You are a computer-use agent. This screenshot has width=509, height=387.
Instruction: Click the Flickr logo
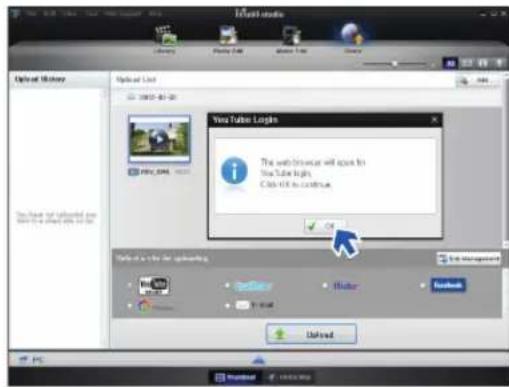[346, 286]
